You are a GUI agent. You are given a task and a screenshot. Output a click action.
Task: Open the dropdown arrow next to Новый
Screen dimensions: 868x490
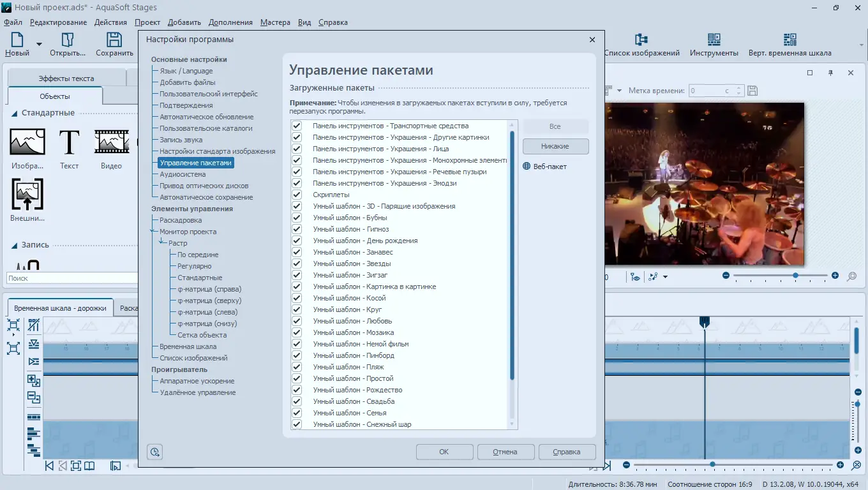[x=39, y=44]
